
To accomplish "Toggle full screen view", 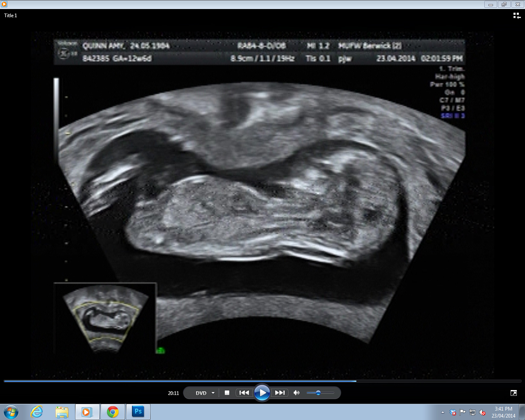I will coord(514,393).
